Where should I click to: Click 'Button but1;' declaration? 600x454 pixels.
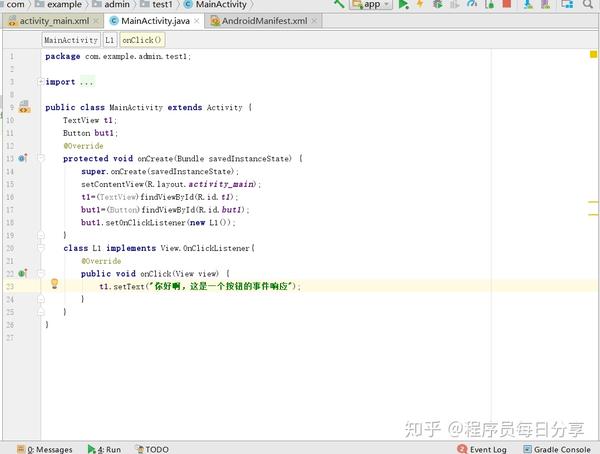click(x=91, y=133)
